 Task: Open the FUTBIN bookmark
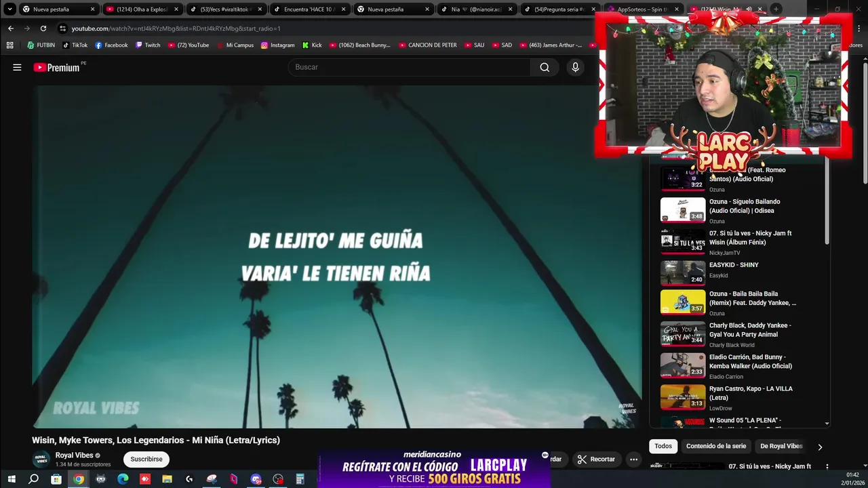41,45
